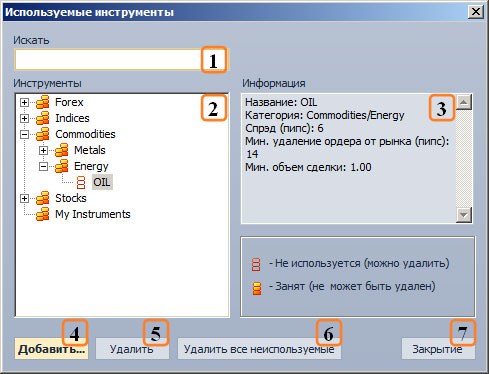Click the Indices folder icon

[43, 118]
